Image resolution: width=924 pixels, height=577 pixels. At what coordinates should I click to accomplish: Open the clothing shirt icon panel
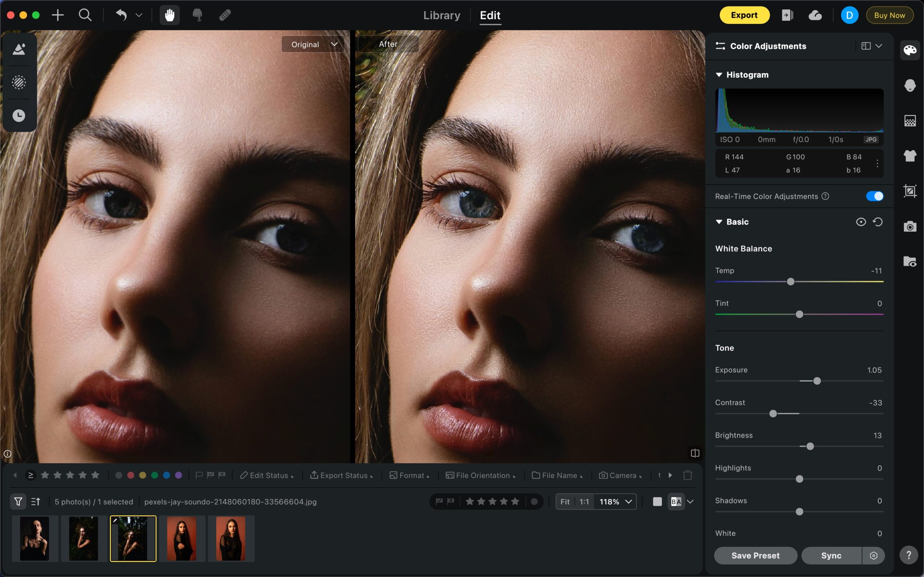pos(910,156)
